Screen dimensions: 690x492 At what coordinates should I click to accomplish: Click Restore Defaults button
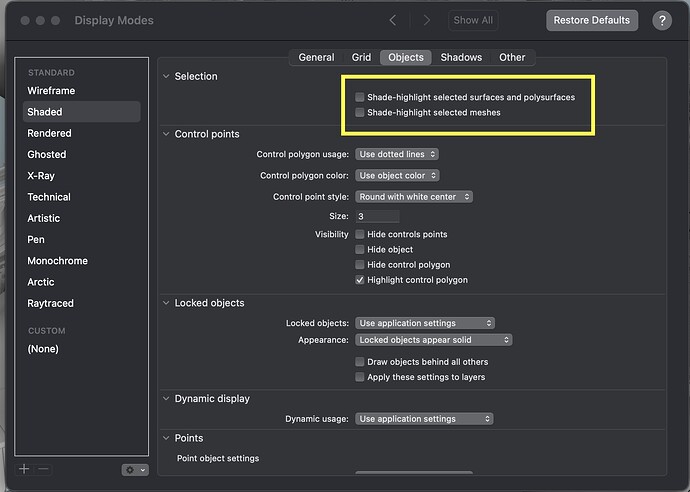(592, 20)
